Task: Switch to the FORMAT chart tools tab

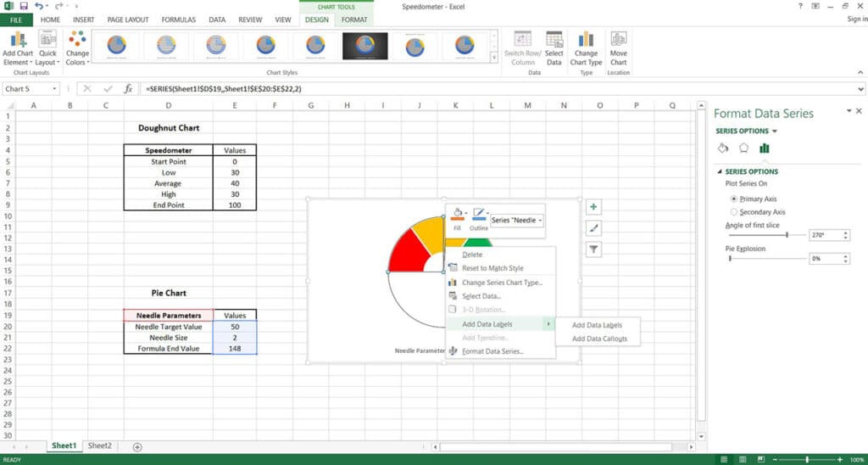Action: [x=354, y=20]
